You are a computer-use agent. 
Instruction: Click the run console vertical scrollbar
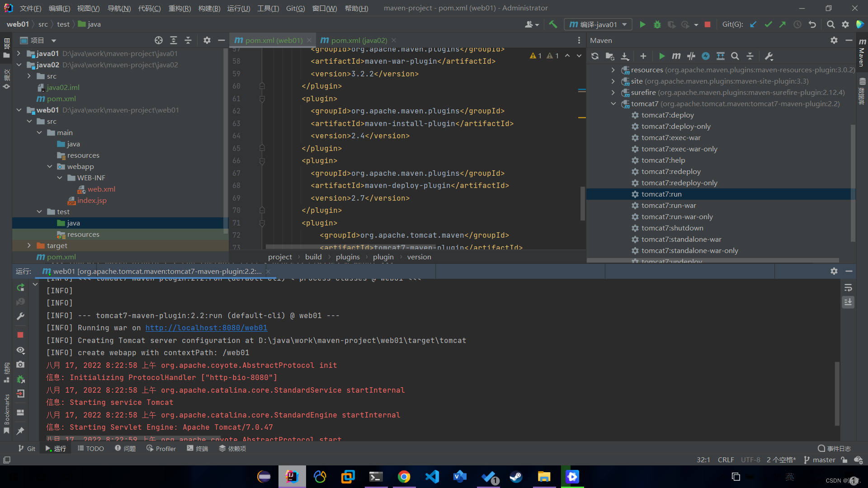(837, 393)
